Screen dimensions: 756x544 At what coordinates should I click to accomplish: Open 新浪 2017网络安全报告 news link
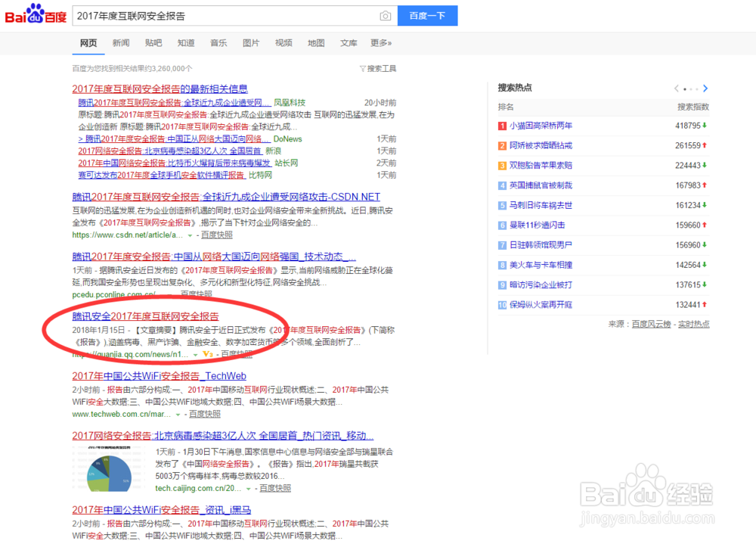click(169, 151)
